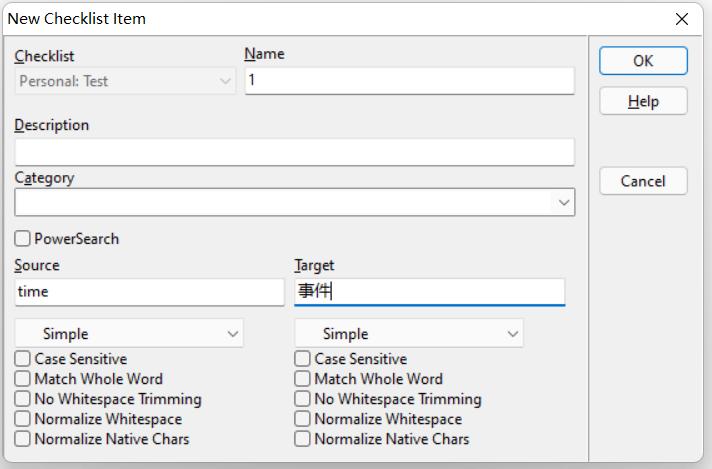Viewport: 712px width, 469px height.
Task: Close the New Checklist Item dialog
Action: 682,19
